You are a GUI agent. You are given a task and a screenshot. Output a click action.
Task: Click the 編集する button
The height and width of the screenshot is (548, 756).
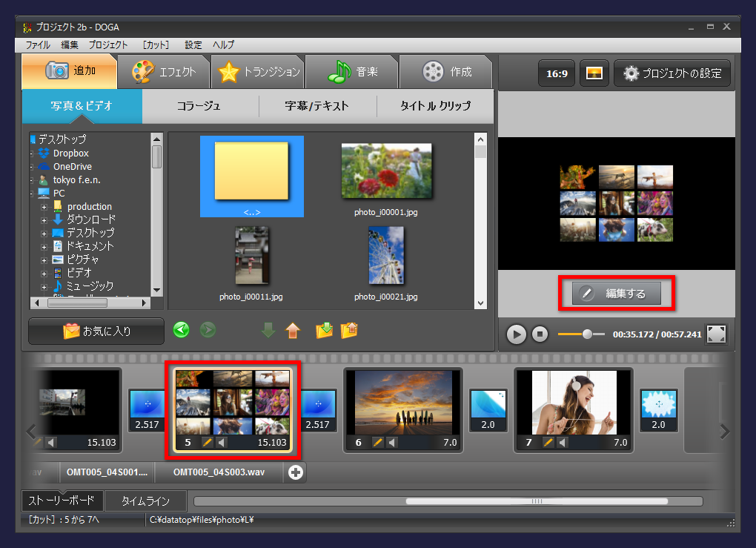[x=617, y=294]
